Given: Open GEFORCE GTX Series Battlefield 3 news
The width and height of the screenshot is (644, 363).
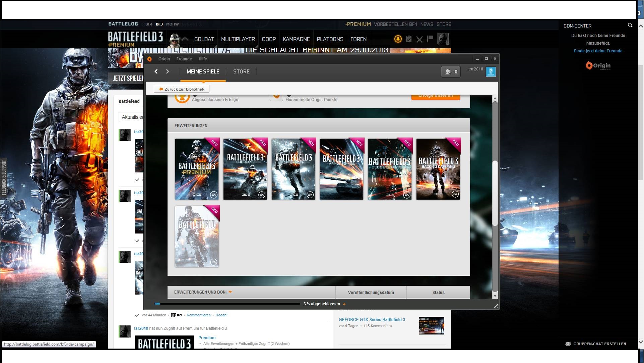Looking at the screenshot, I should tap(372, 320).
